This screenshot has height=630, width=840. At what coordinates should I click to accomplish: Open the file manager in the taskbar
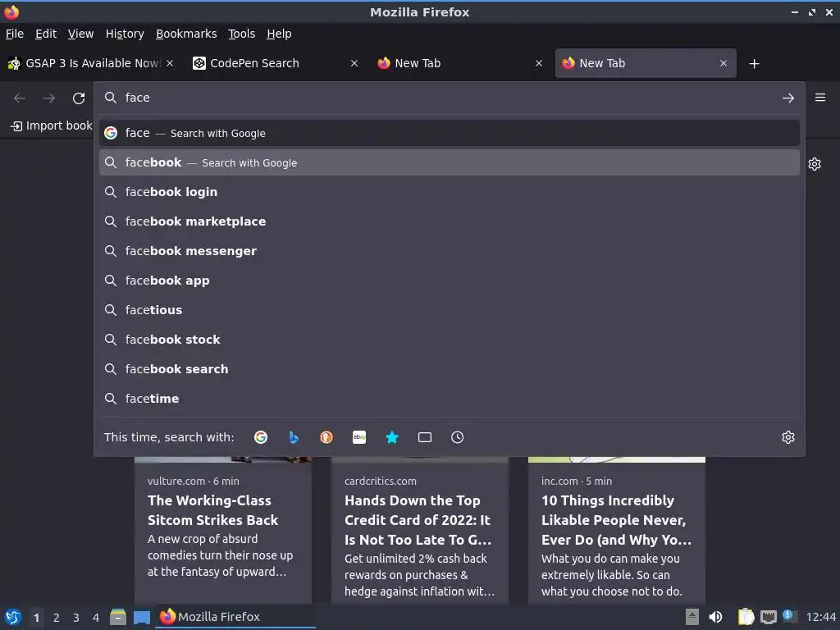(118, 617)
